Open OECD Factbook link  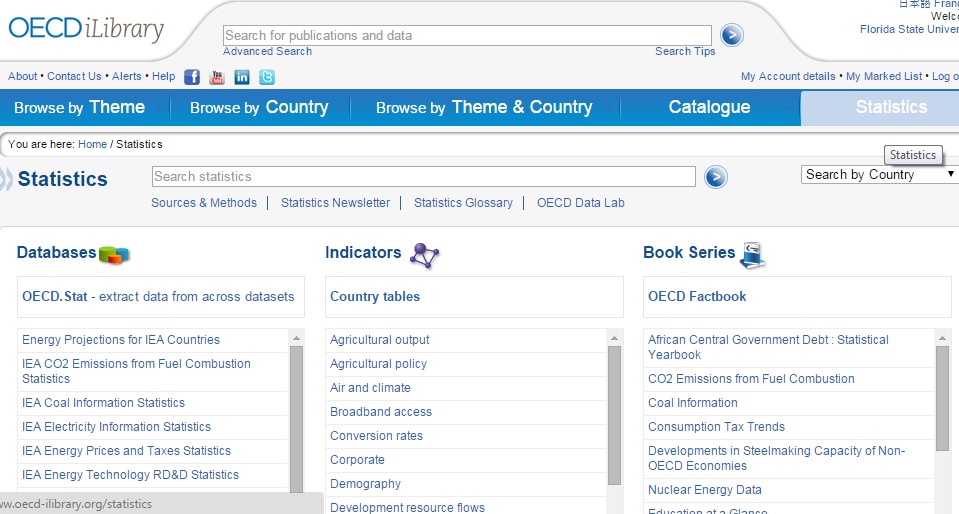pos(697,297)
